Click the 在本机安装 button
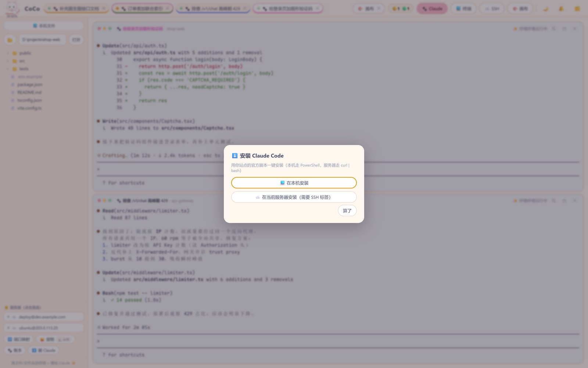Screen dimensions: 588x368 click(x=294, y=183)
